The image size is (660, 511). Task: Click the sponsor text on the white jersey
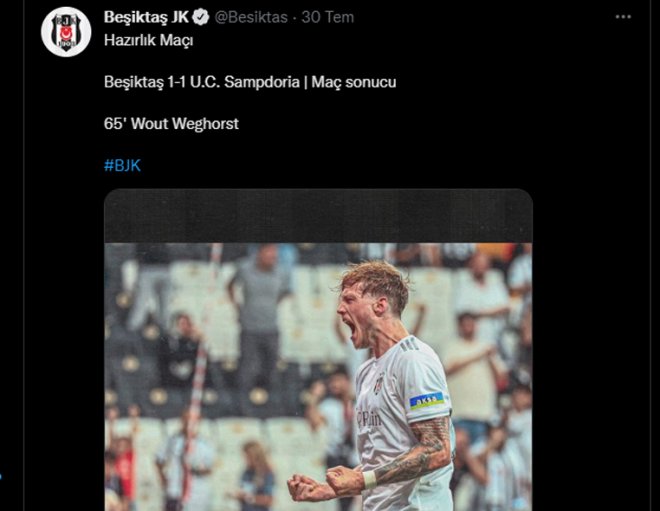click(369, 418)
